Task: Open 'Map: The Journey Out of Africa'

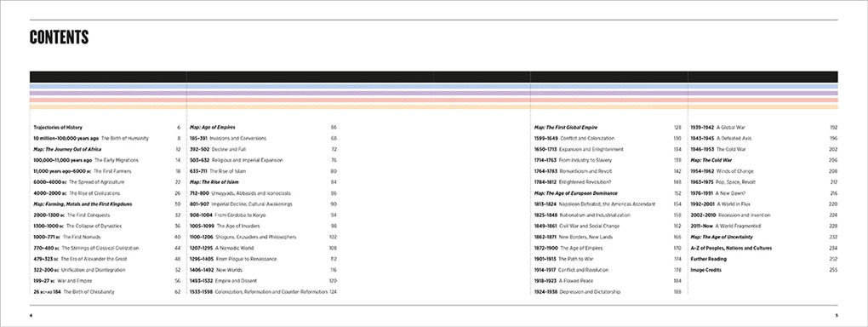Action: (67, 149)
